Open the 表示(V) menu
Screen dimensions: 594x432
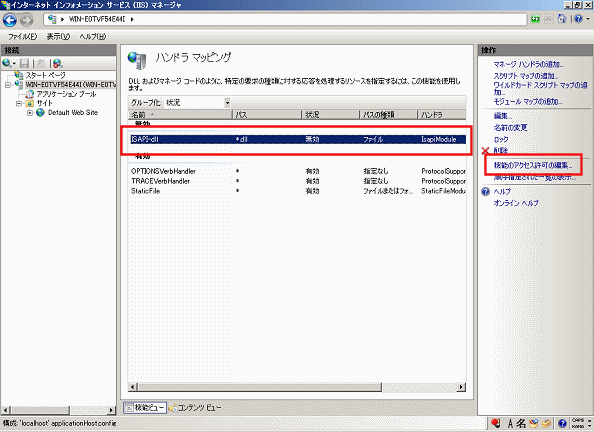[58, 36]
